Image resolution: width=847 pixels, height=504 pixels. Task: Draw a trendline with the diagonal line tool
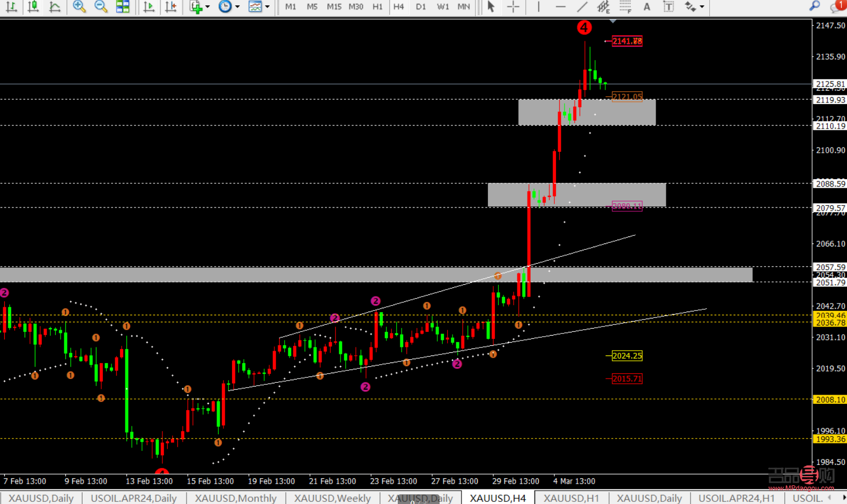582,7
